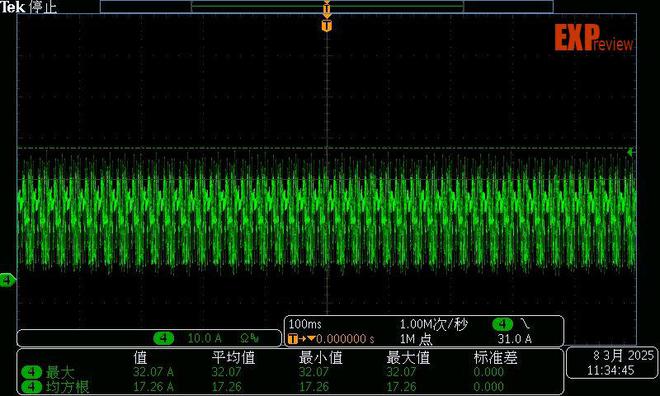This screenshot has width=660, height=396.
Task: Click the trigger level arrow at right edge
Action: click(x=630, y=152)
